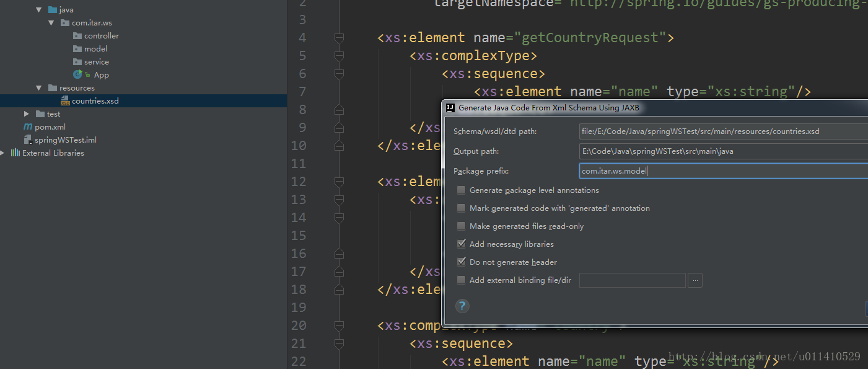Expand the test folder arrow

point(26,114)
